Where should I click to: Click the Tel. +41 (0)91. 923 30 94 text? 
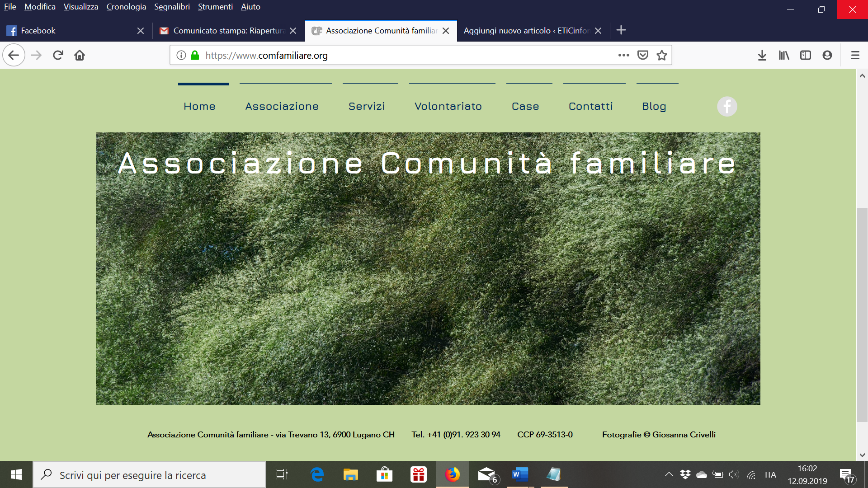click(456, 435)
